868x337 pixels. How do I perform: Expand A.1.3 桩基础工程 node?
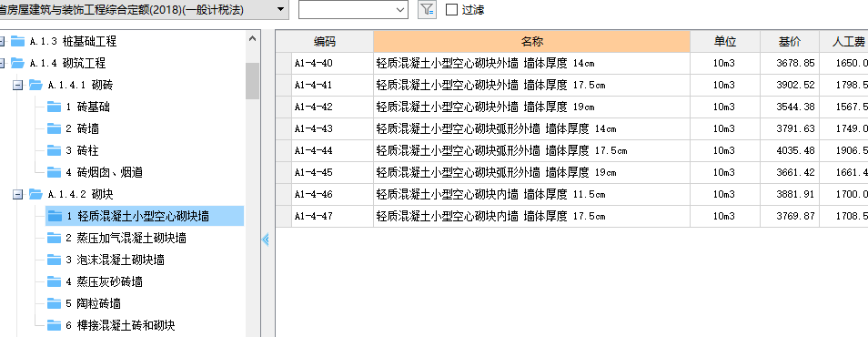pos(2,41)
